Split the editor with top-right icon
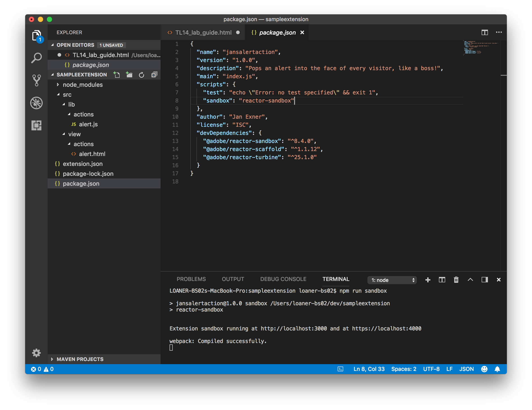This screenshot has height=410, width=532. [x=485, y=32]
